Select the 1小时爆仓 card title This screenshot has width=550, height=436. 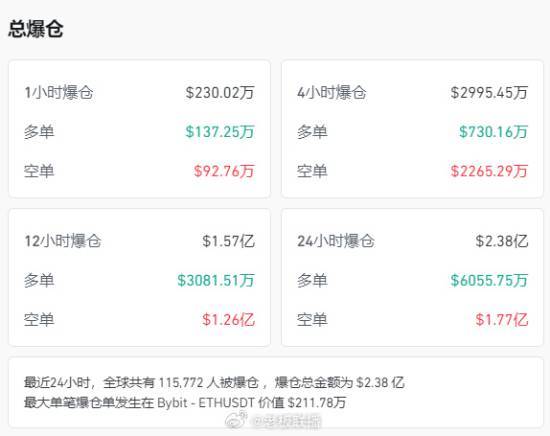pos(59,93)
